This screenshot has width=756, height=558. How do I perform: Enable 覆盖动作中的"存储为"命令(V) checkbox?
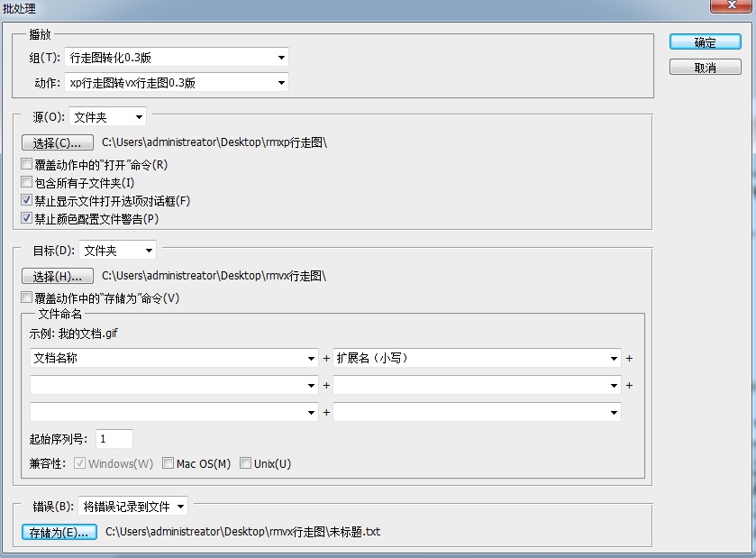(x=26, y=297)
